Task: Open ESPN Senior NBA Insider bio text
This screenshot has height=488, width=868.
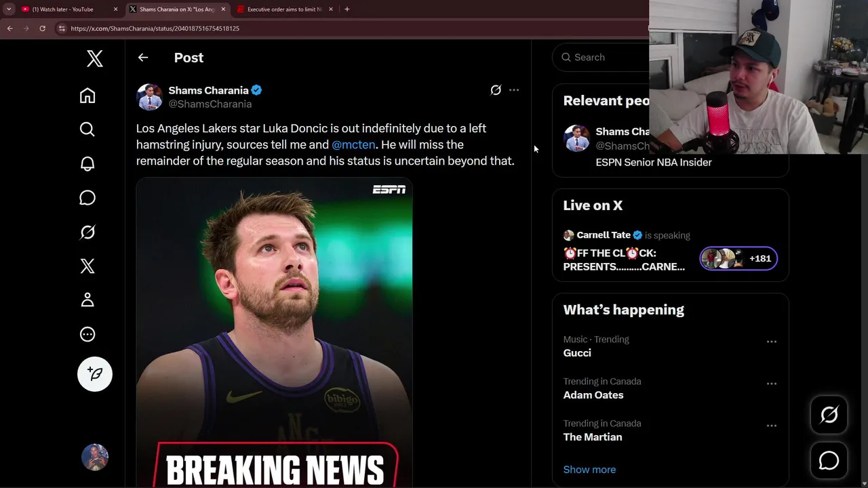Action: tap(654, 163)
